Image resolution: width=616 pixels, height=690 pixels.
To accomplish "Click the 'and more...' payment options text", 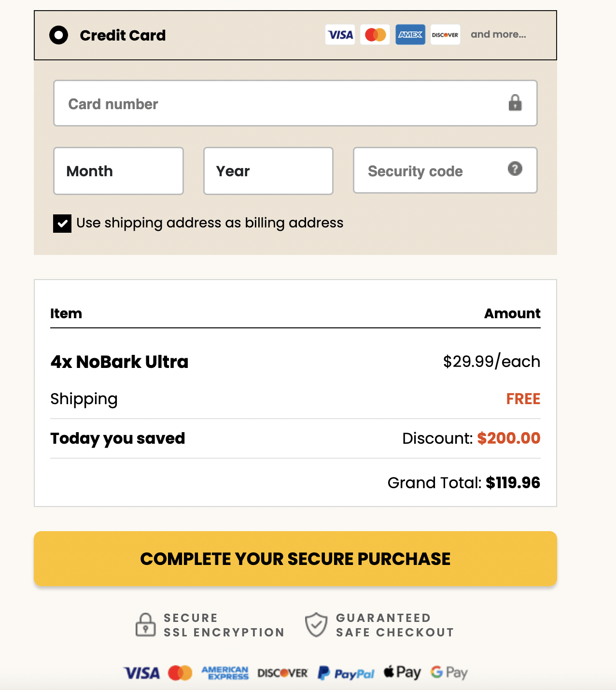I will [x=499, y=34].
